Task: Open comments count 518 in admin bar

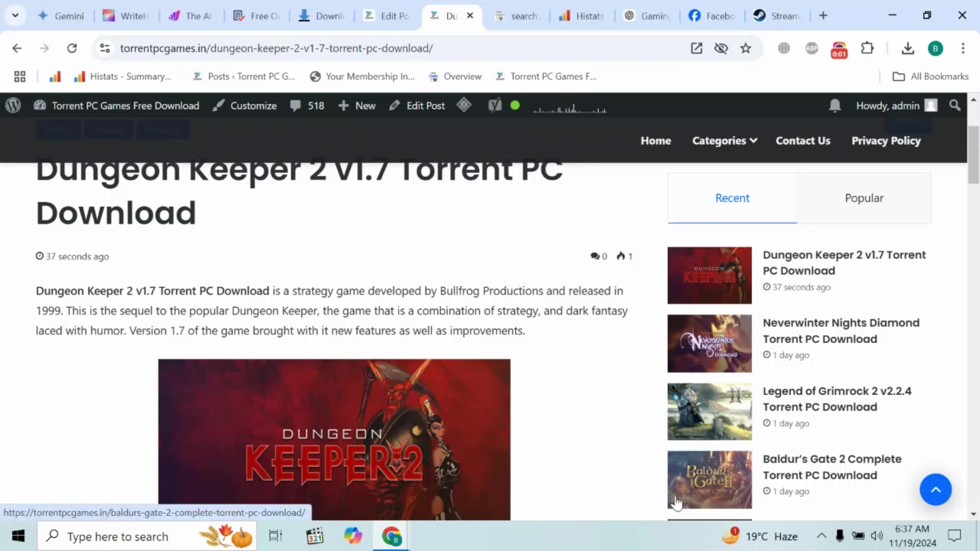Action: (307, 106)
